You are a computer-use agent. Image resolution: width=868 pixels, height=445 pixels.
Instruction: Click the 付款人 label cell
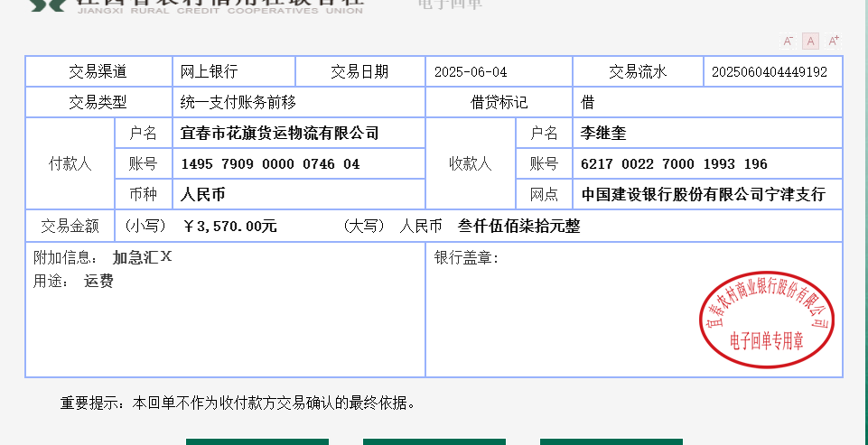[x=70, y=164]
